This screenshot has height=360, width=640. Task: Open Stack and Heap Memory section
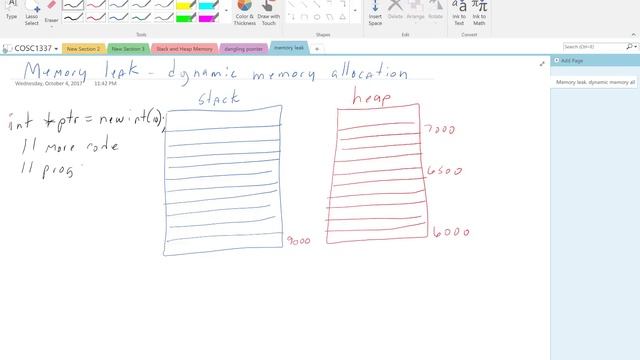click(184, 49)
